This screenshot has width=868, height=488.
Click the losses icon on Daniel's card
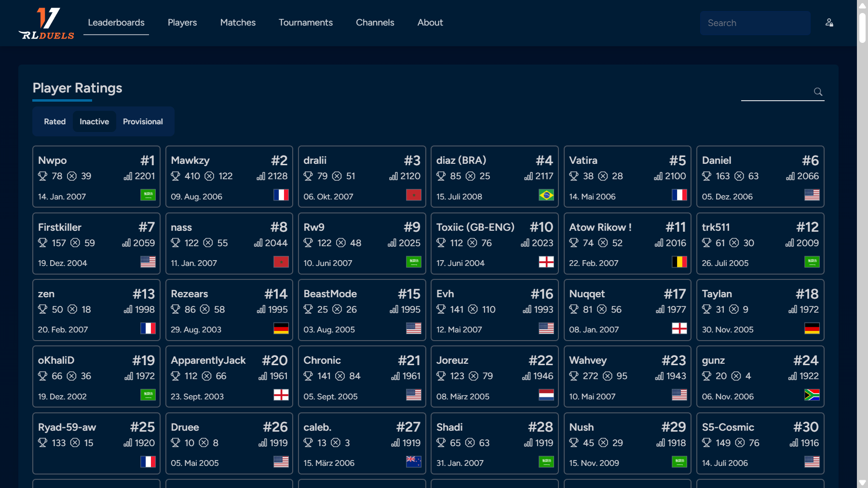[739, 176]
